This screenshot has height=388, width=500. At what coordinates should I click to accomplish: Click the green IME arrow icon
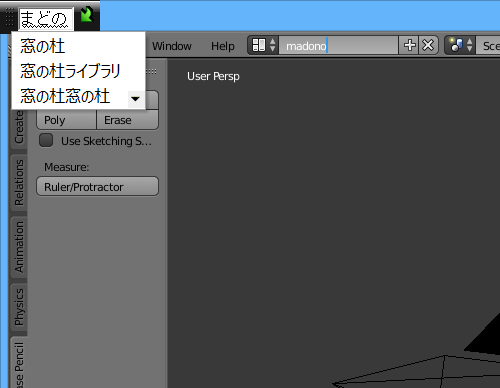[x=86, y=15]
